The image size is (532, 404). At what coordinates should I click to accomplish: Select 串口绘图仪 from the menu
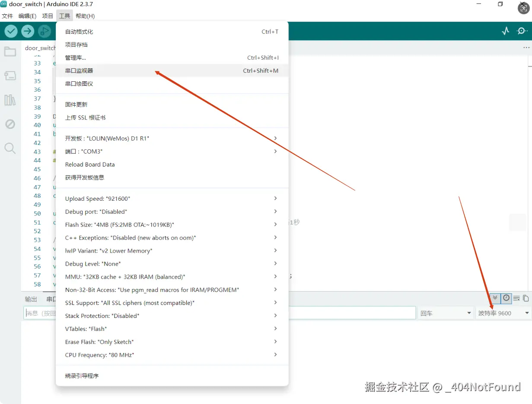click(172, 83)
